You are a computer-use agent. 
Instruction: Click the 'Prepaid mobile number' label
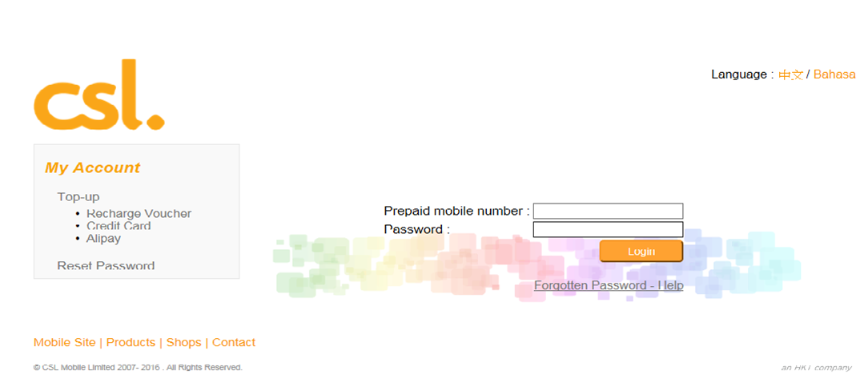tap(456, 211)
